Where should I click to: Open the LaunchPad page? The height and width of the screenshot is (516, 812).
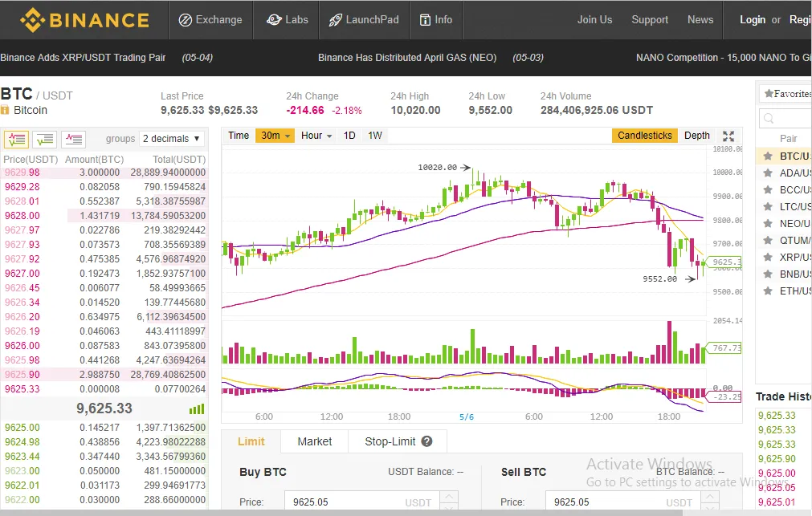(364, 20)
